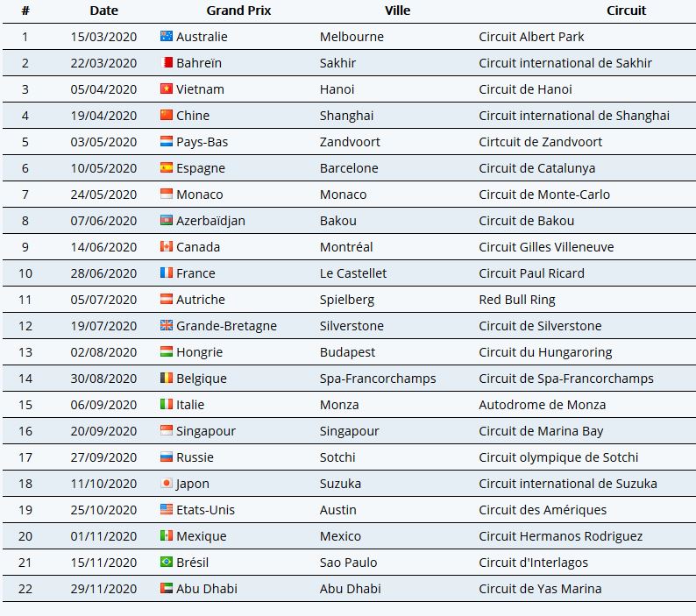Click the Grand Prix column header
This screenshot has height=616, width=696.
238,11
